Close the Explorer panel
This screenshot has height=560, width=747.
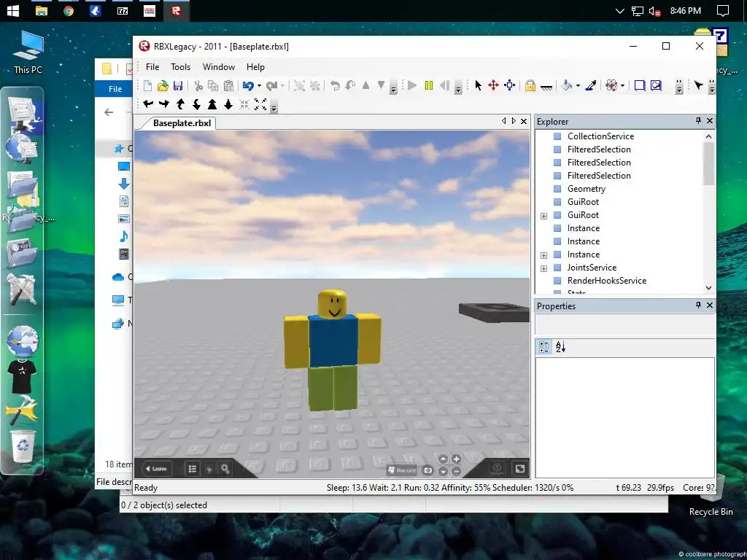[710, 121]
